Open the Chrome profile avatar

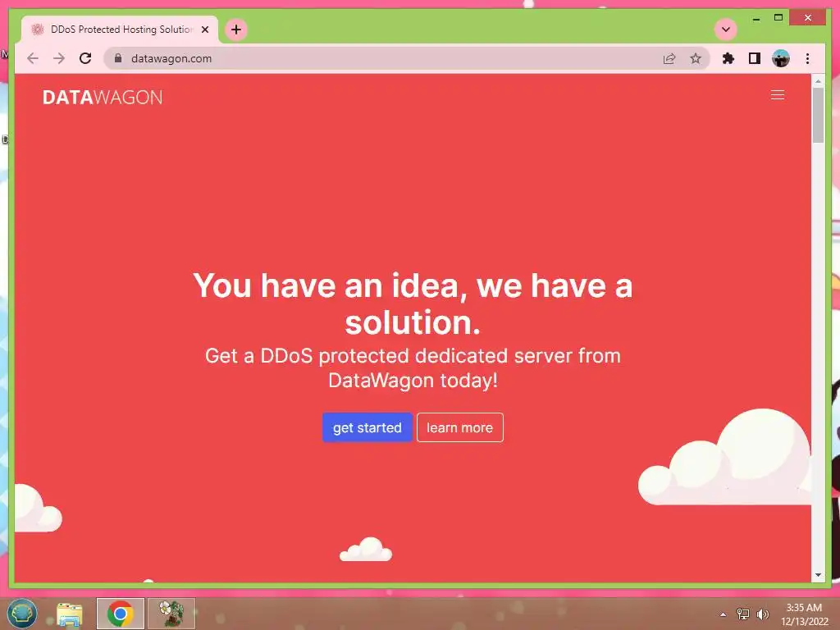[781, 58]
